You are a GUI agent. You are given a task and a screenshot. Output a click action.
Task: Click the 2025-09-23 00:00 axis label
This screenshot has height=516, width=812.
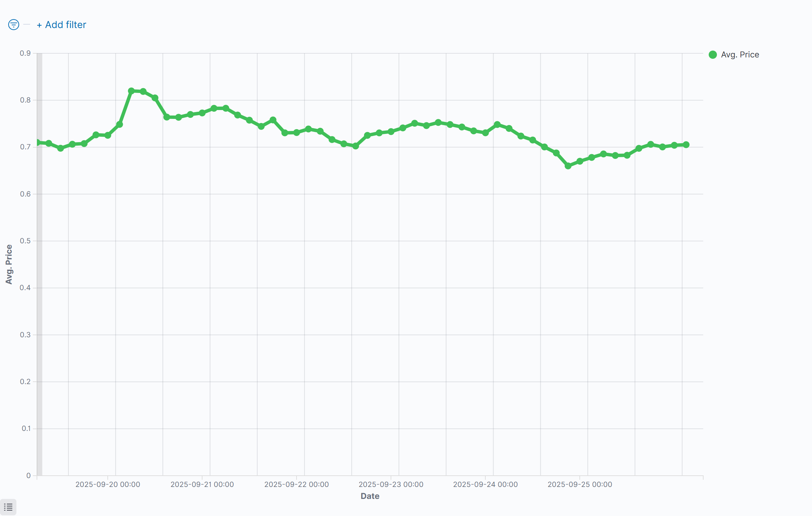coord(391,485)
